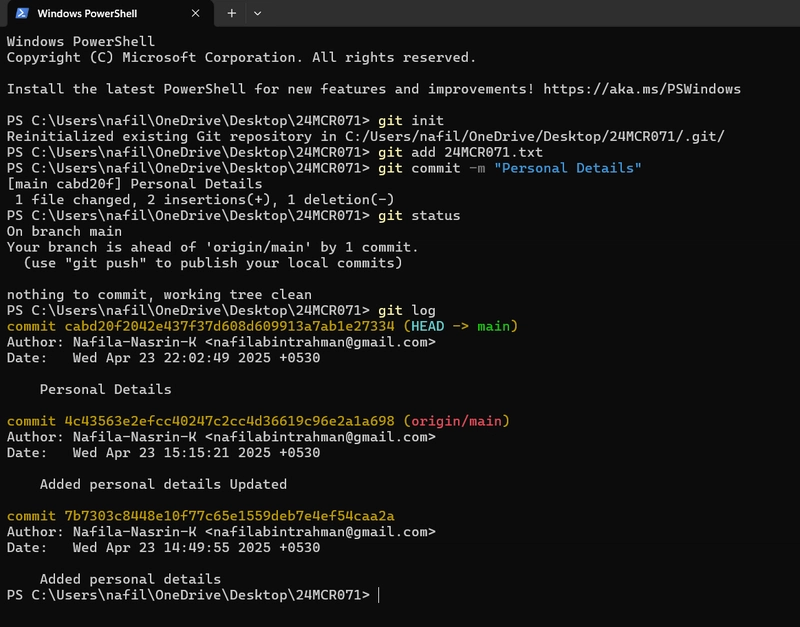Click the PowerShell icon on the tab
The height and width of the screenshot is (627, 800).
click(x=22, y=13)
